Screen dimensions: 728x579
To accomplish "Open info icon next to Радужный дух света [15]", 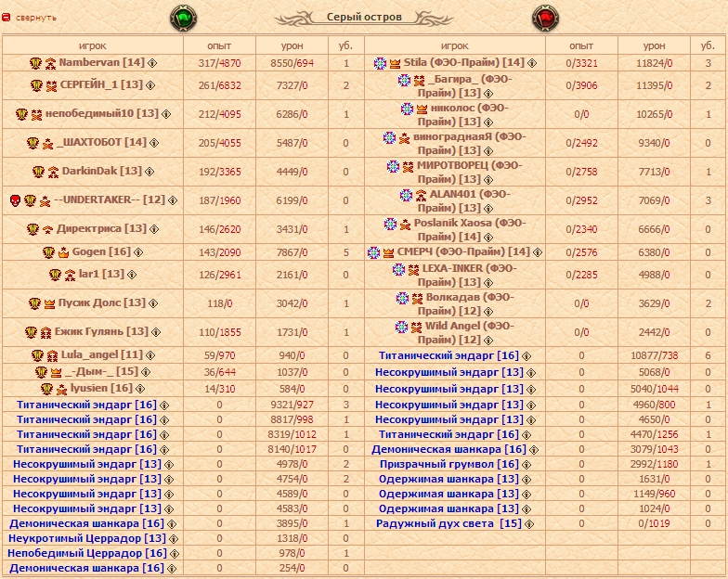I will click(529, 524).
